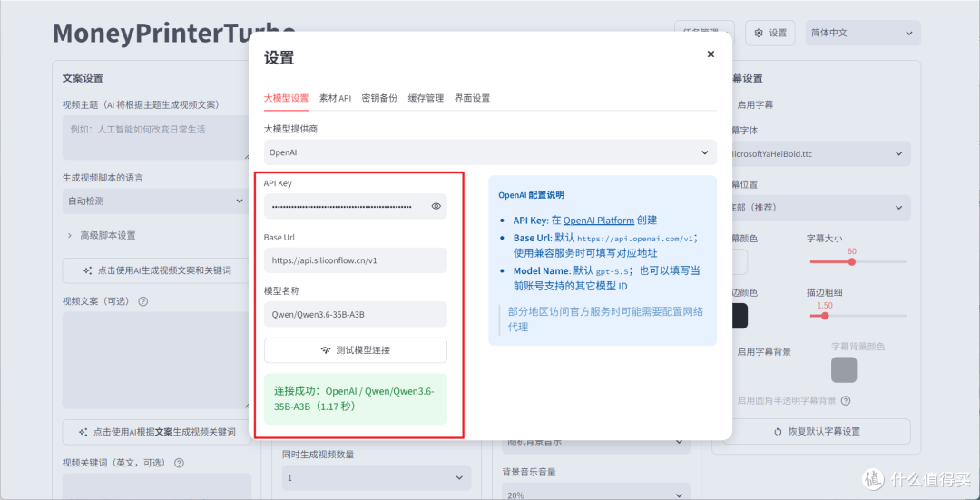Switch to the 大模型设置 tab
Screen dimensions: 980x500
pyautogui.click(x=286, y=98)
